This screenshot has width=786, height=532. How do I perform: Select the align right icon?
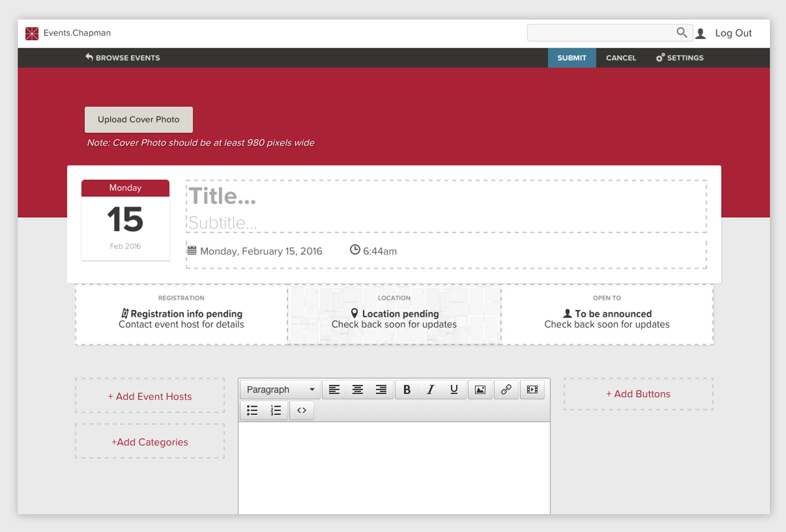[x=381, y=390]
